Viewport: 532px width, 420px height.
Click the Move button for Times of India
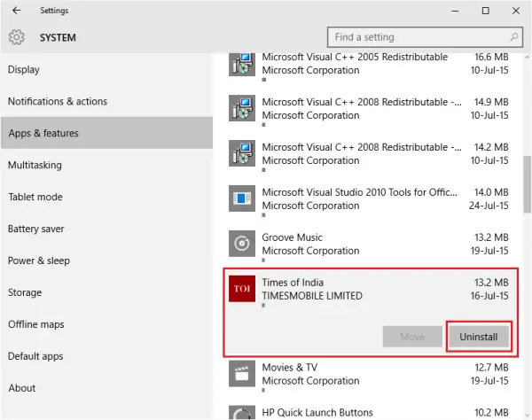tap(412, 337)
